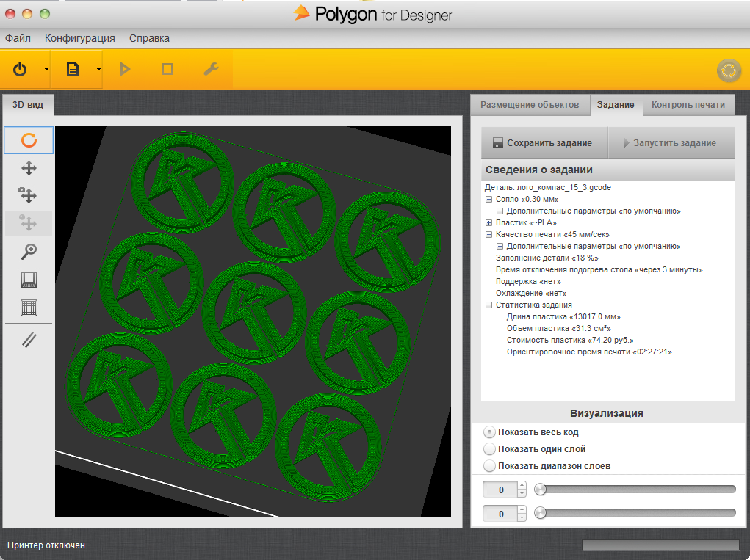Click the greyed move object tool
Image resolution: width=750 pixels, height=560 pixels.
click(x=29, y=223)
